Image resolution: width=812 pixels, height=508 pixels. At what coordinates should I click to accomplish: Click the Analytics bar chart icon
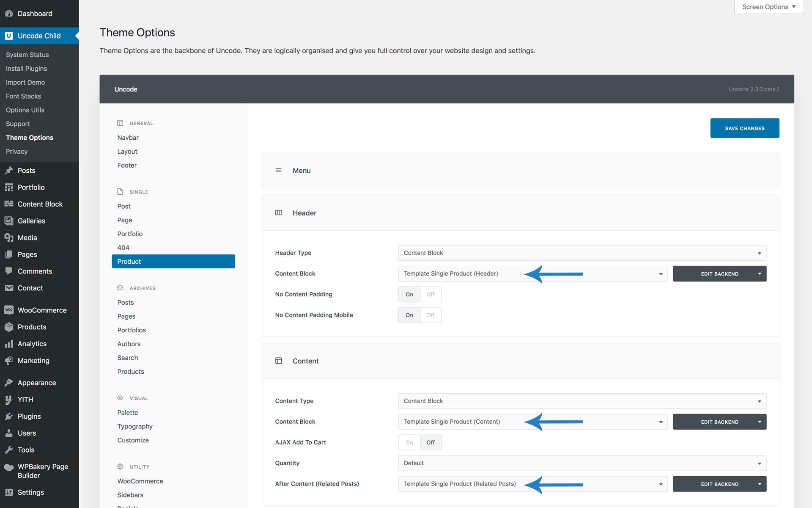point(8,344)
